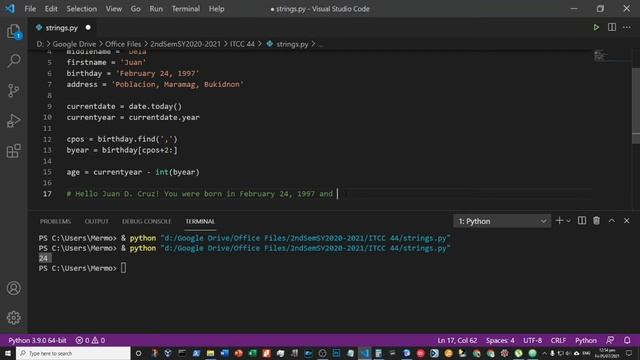
Task: Change indentation via 'Spaces: 4'
Action: tap(500, 340)
